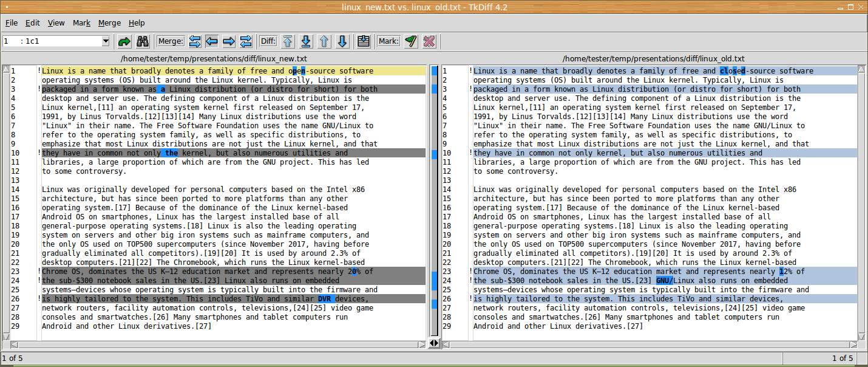Set a mark with the green flag icon
868x367 pixels.
(x=411, y=41)
